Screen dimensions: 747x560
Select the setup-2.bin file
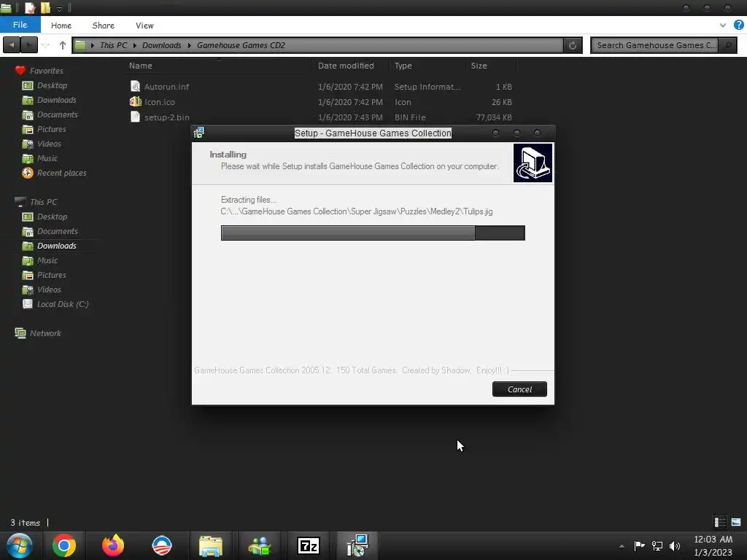(166, 117)
